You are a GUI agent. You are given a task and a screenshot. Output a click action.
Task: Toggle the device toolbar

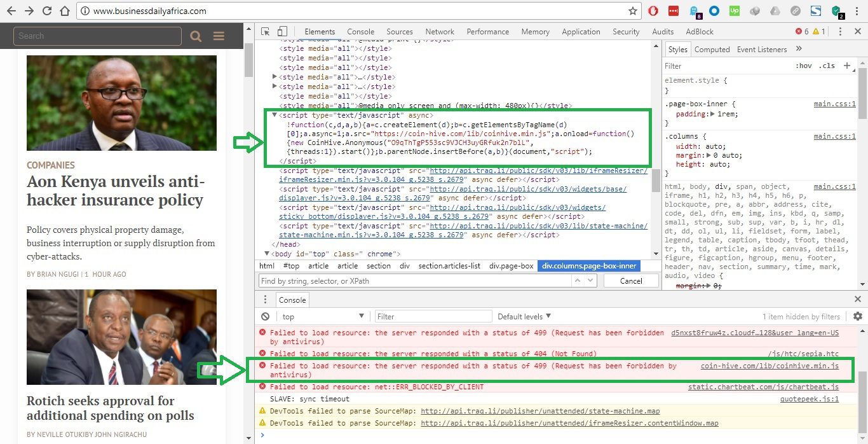point(282,31)
